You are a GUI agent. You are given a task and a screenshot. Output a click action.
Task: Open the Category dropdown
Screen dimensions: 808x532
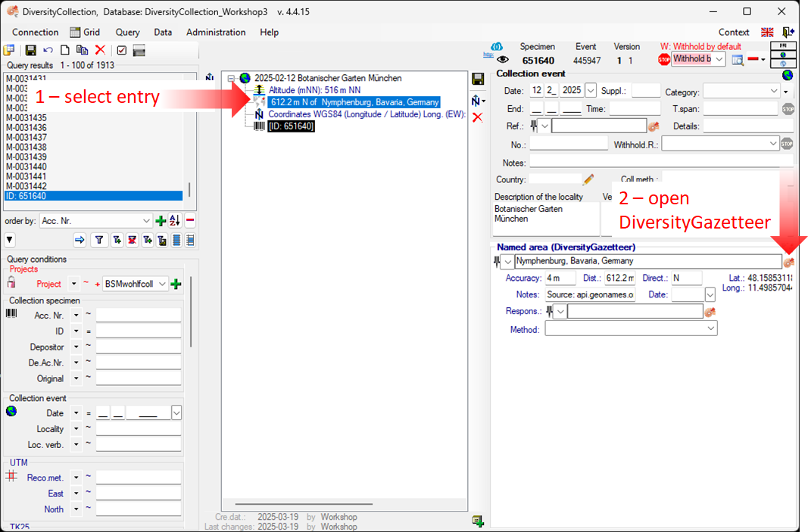click(x=773, y=92)
